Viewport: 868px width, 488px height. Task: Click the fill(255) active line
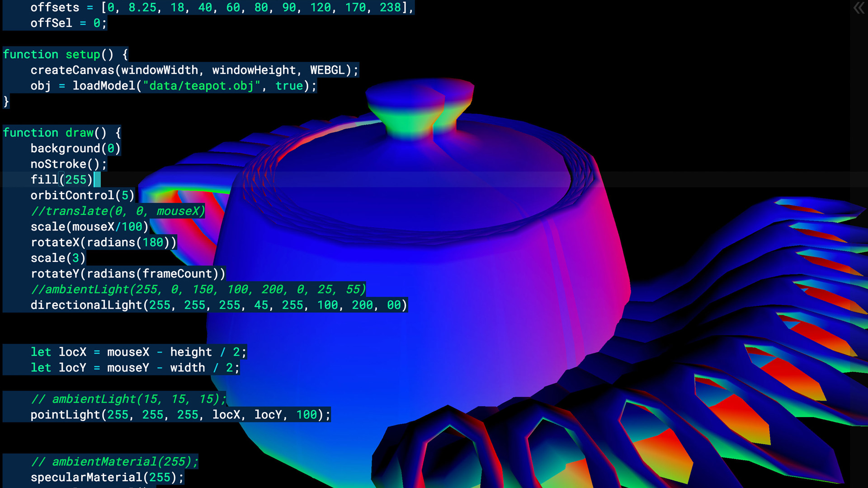(61, 180)
